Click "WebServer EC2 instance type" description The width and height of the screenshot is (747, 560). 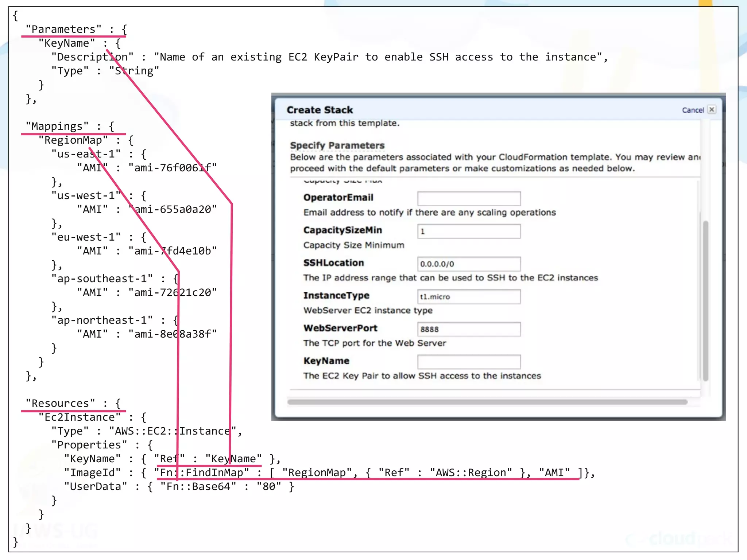(x=368, y=311)
